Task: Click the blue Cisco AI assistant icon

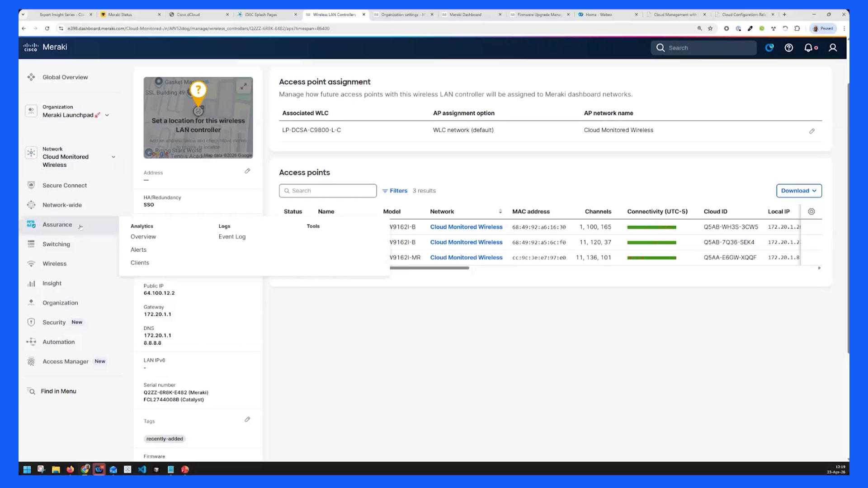Action: pos(769,48)
